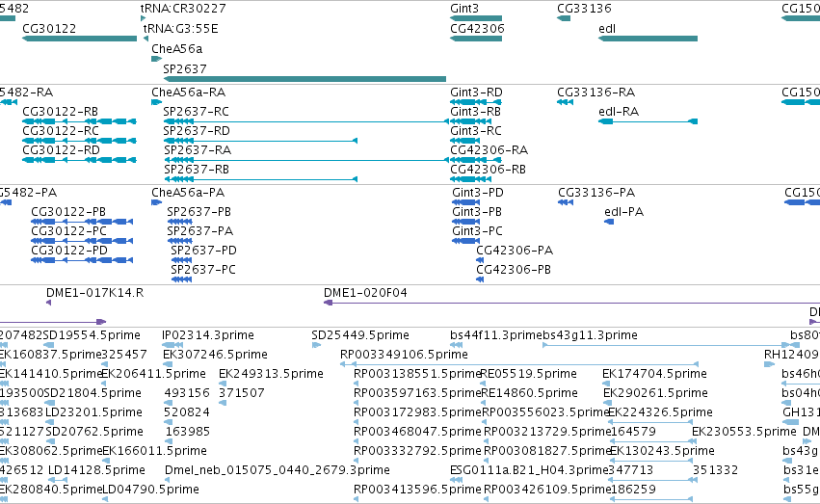The width and height of the screenshot is (820, 504).
Task: Select the Gint3-RC transcript
Action: [464, 141]
